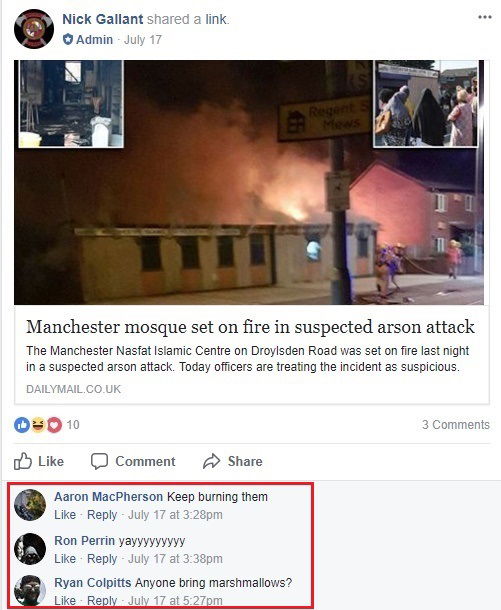The width and height of the screenshot is (501, 610).
Task: Open the burning building article image
Action: [x=249, y=182]
